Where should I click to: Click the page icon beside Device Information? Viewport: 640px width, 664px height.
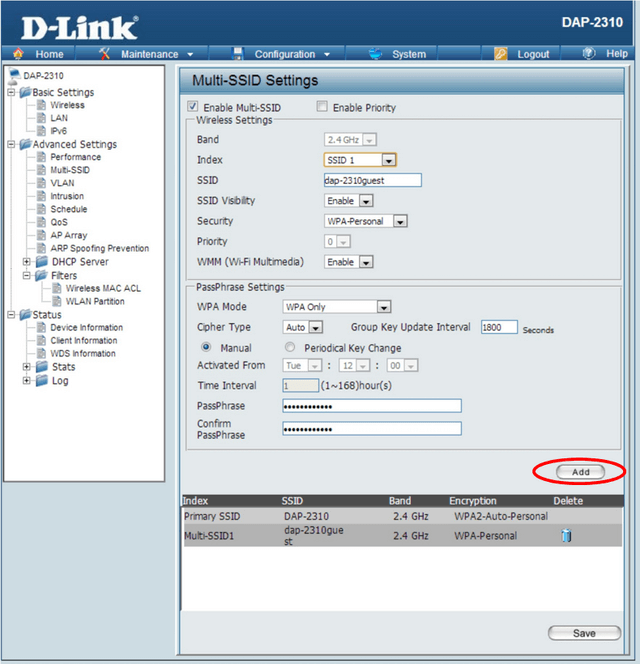click(41, 327)
